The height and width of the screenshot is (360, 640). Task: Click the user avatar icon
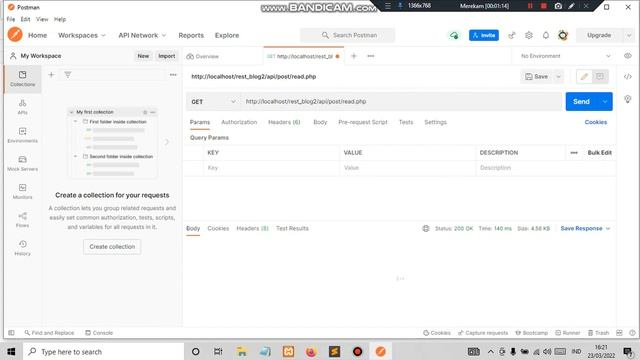point(563,36)
